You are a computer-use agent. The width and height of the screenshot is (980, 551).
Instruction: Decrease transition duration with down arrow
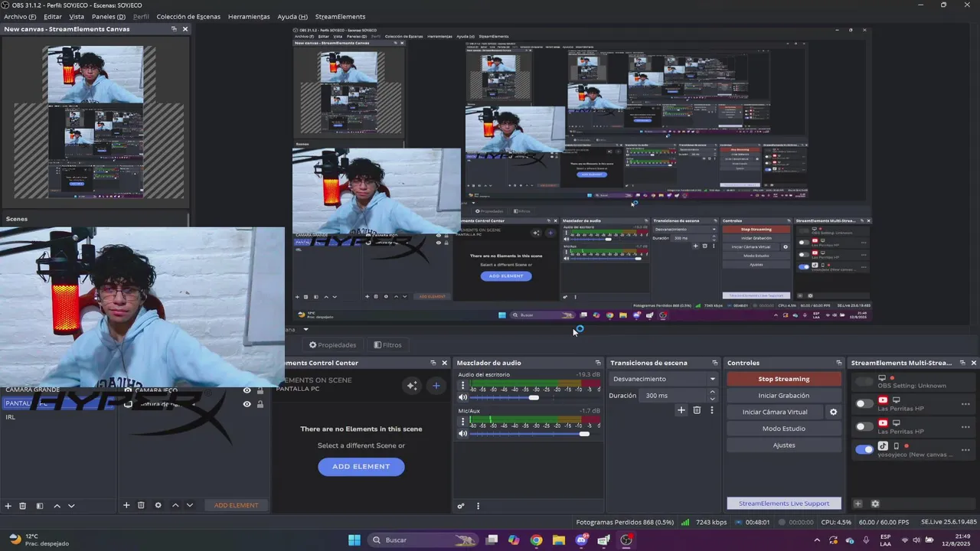pos(713,399)
